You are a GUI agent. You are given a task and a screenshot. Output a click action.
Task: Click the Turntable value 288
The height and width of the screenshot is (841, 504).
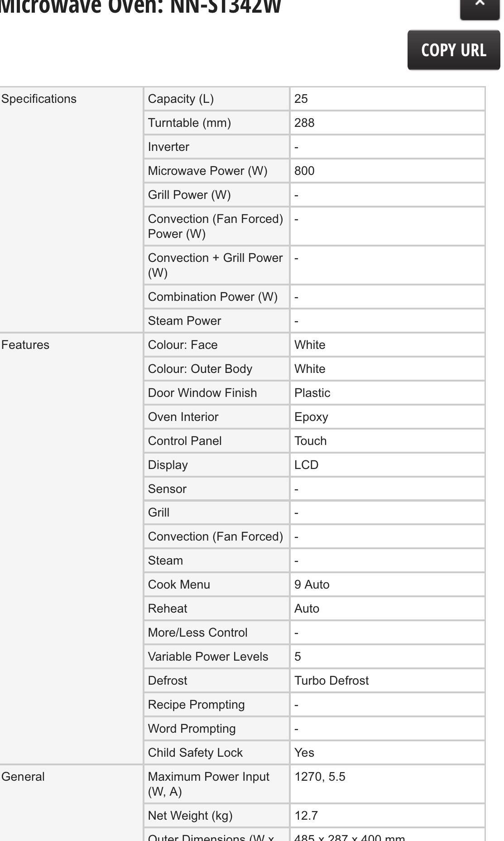tap(304, 123)
